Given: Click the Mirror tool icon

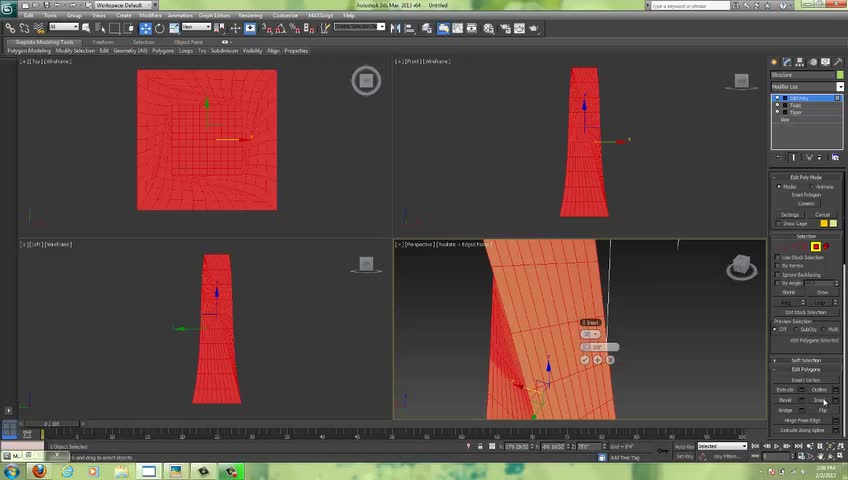Looking at the screenshot, I should tap(395, 28).
